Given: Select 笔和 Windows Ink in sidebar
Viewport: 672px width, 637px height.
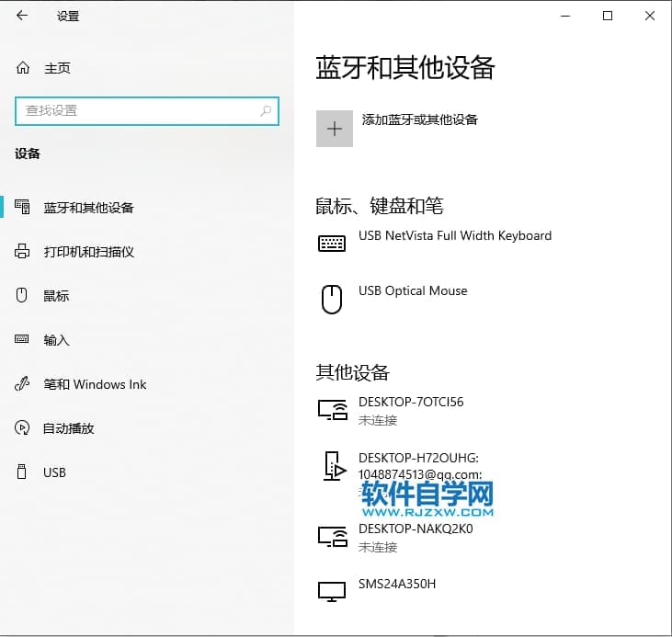Looking at the screenshot, I should point(95,384).
